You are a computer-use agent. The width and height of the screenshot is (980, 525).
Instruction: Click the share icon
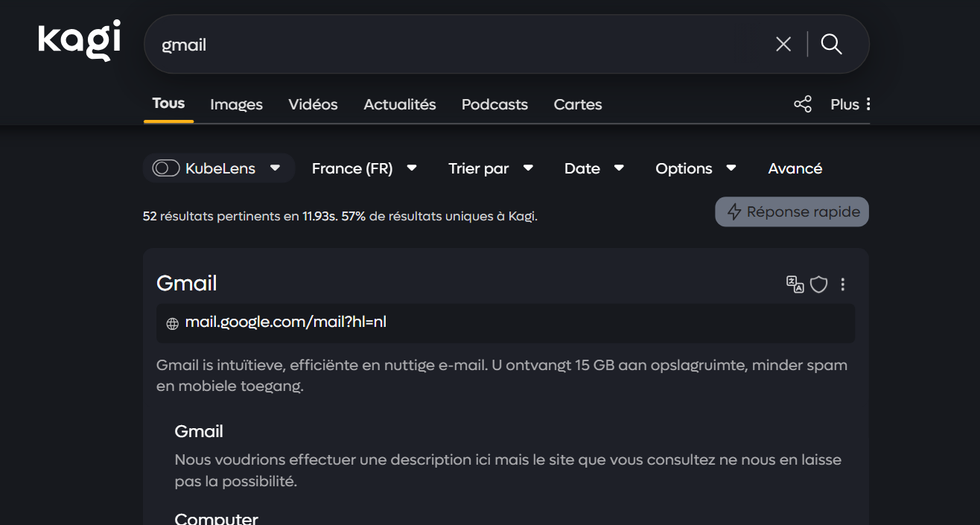pos(803,104)
